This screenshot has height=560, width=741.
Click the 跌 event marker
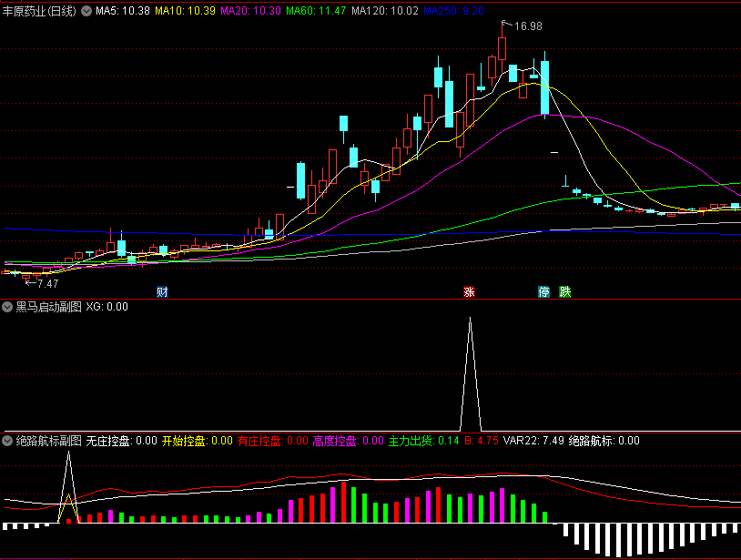pyautogui.click(x=565, y=291)
